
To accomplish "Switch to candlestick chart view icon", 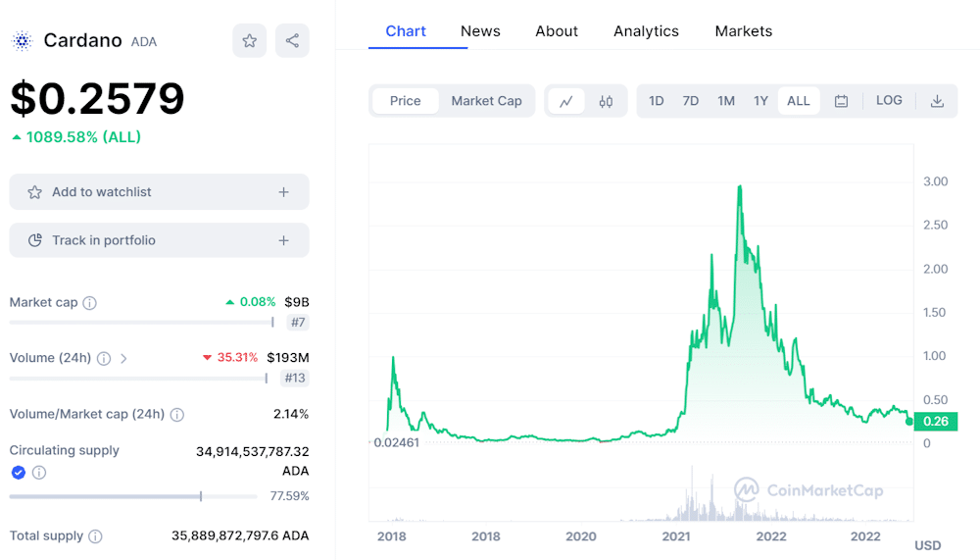I will coord(606,101).
